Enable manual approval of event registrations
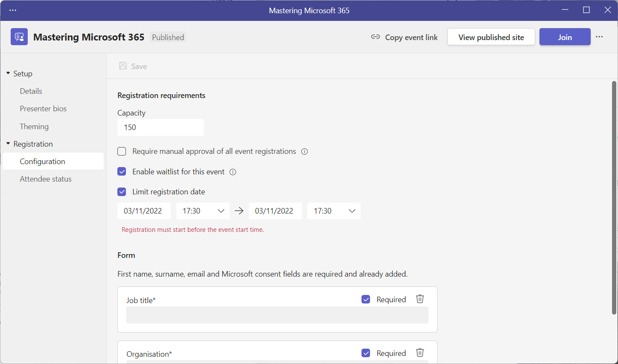 click(122, 151)
